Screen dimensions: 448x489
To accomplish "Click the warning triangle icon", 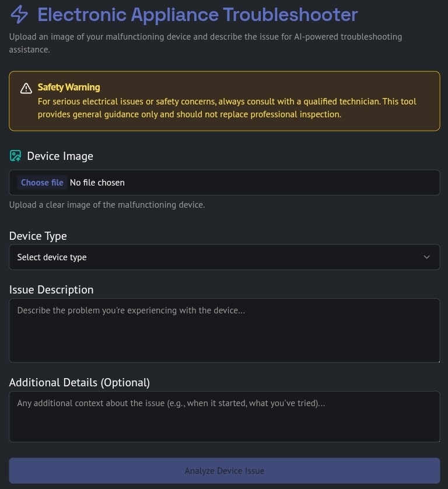I will click(26, 88).
